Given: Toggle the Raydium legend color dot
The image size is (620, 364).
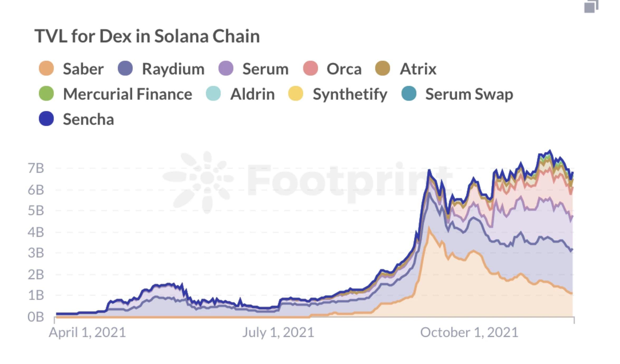Looking at the screenshot, I should coord(125,68).
